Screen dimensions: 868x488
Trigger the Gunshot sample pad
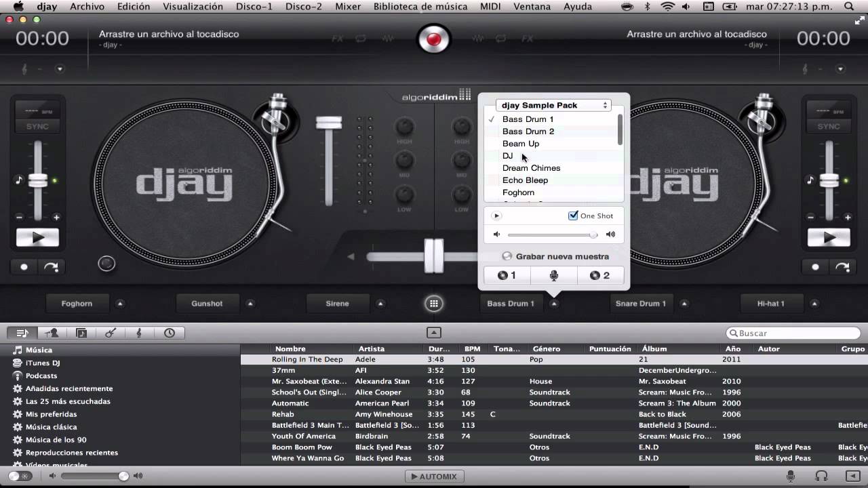coord(207,304)
